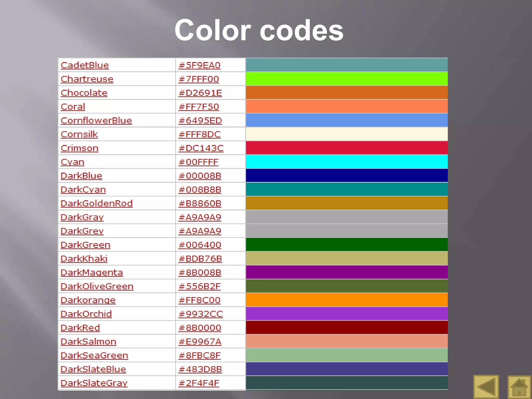Select the DarkBlue swatch bar
Viewport: 532px width, 399px height.
(347, 176)
